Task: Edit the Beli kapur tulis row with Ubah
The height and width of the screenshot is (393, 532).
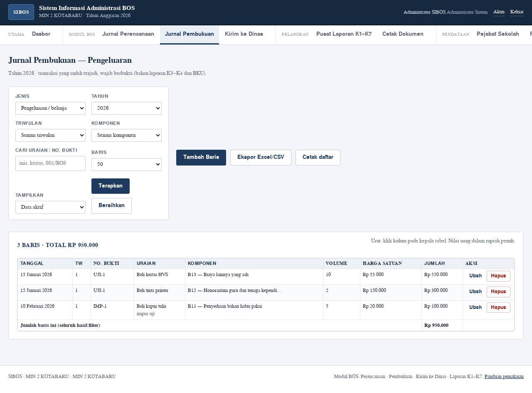Action: click(475, 307)
